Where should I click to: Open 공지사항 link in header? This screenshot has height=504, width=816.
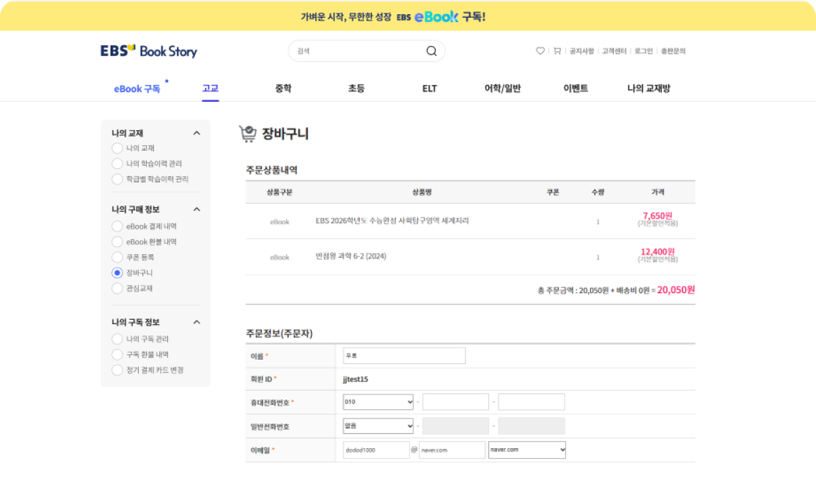pyautogui.click(x=582, y=51)
